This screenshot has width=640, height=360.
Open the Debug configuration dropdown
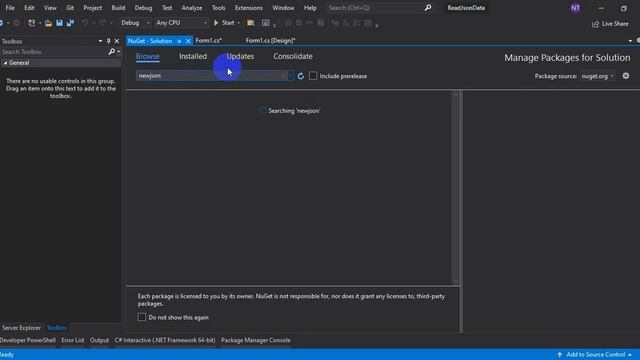pyautogui.click(x=135, y=23)
